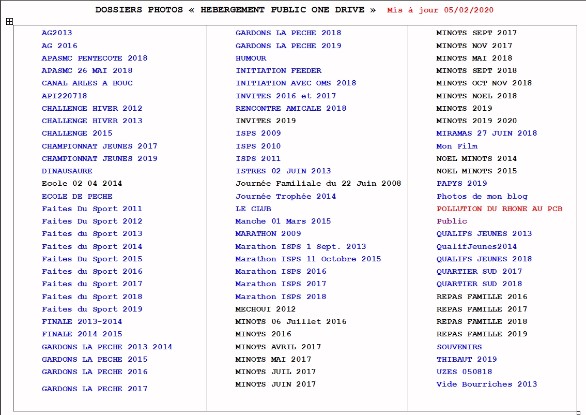Click the table move handle icon
Image resolution: width=586 pixels, height=415 pixels.
(9, 21)
